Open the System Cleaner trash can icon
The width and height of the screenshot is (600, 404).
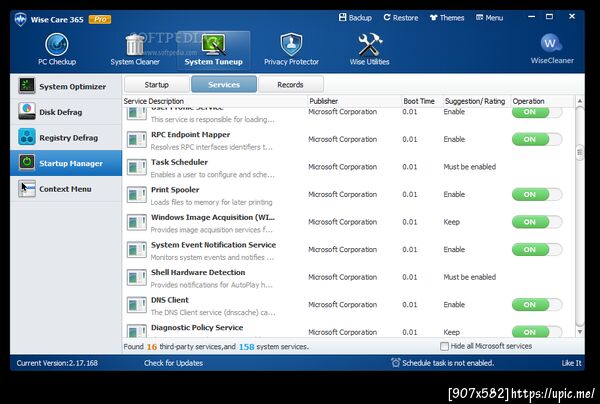135,44
